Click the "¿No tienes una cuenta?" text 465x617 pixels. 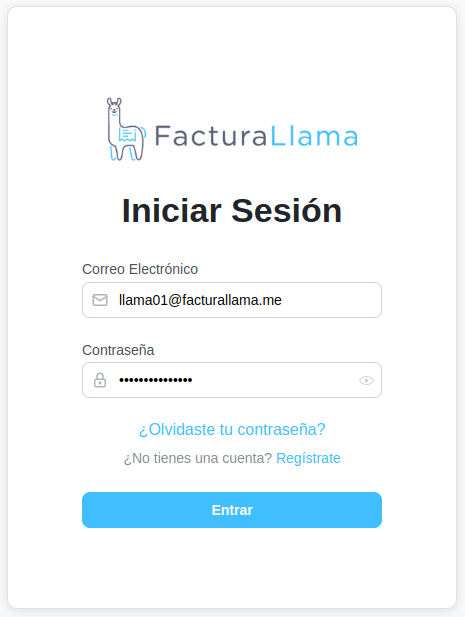point(198,458)
